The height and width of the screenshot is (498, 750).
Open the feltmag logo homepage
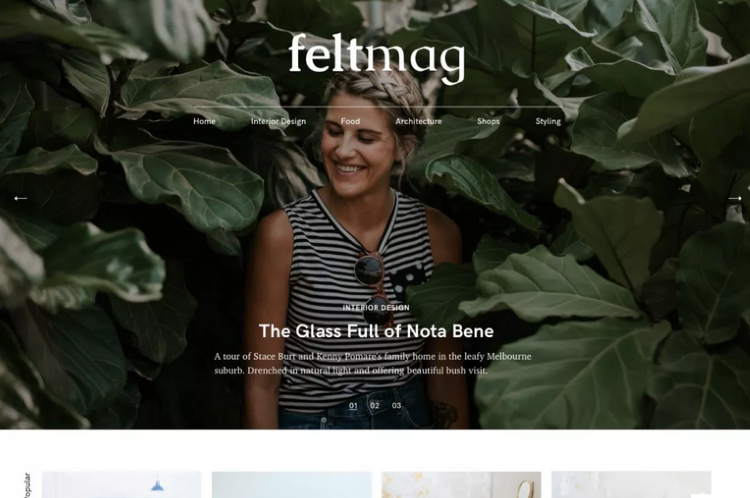pos(377,58)
